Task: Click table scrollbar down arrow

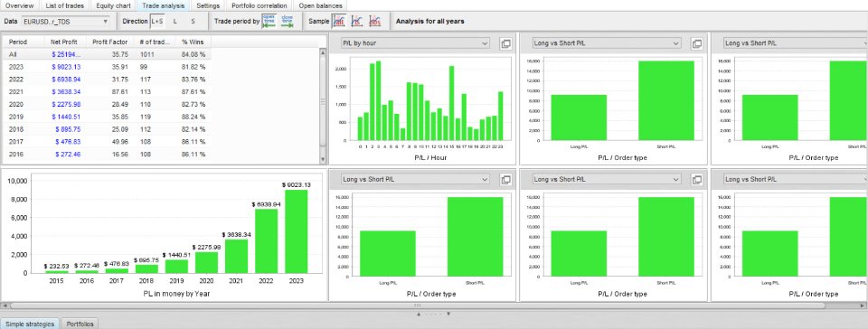Action: pyautogui.click(x=323, y=160)
